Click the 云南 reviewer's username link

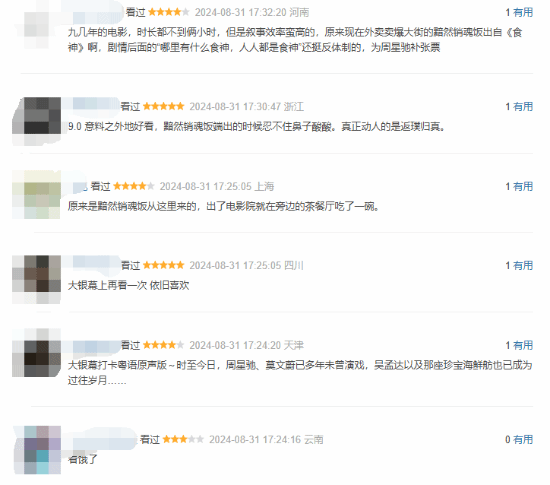[103, 439]
